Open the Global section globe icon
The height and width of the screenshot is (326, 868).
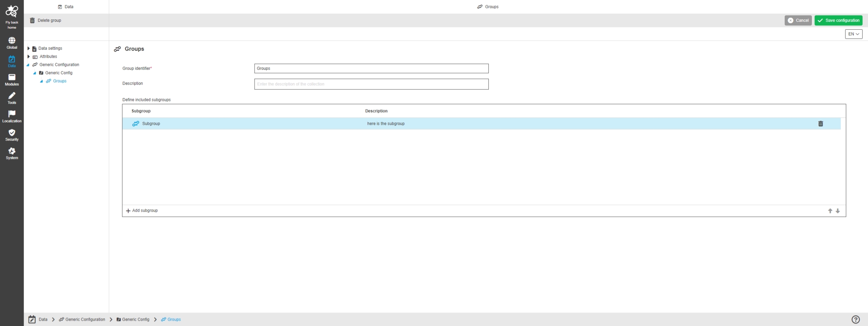(x=12, y=40)
